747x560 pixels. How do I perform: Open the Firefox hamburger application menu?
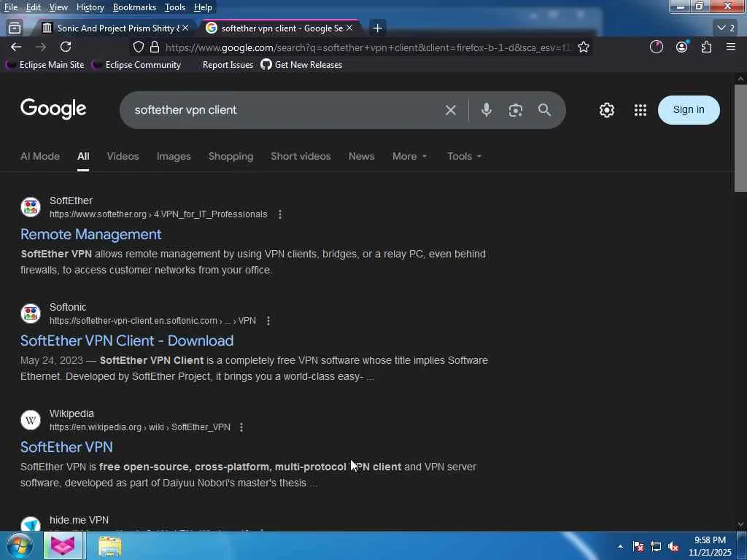pos(731,47)
